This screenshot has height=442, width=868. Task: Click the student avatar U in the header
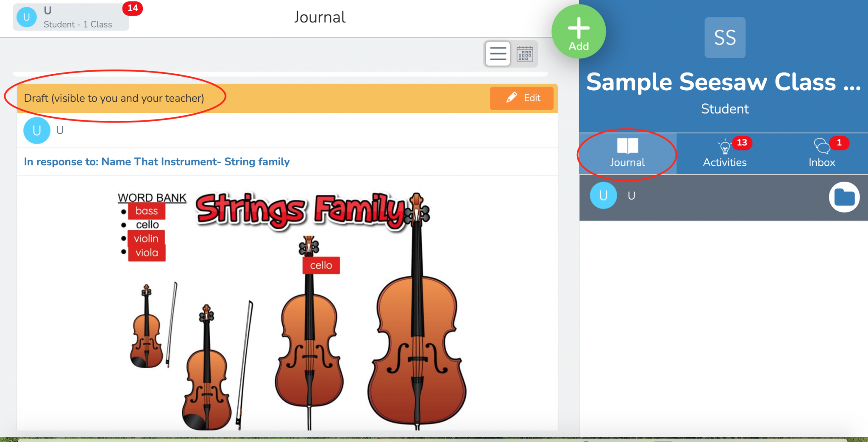[x=26, y=17]
